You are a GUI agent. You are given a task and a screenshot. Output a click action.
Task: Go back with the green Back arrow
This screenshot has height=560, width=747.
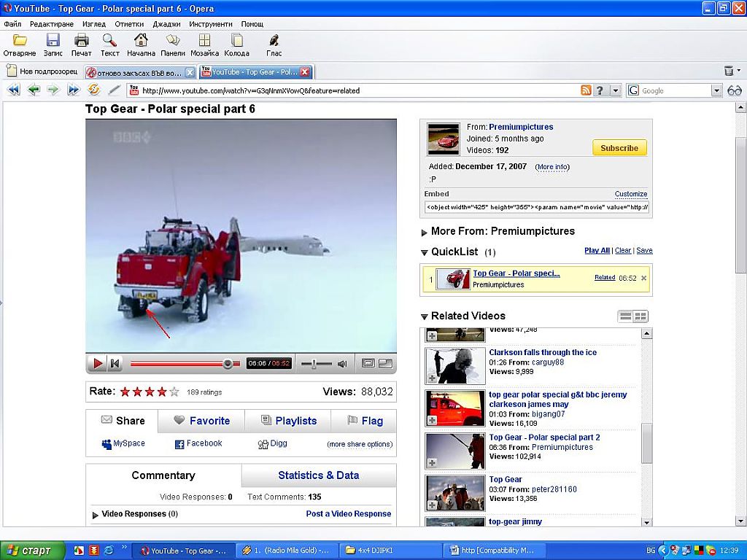pos(34,90)
